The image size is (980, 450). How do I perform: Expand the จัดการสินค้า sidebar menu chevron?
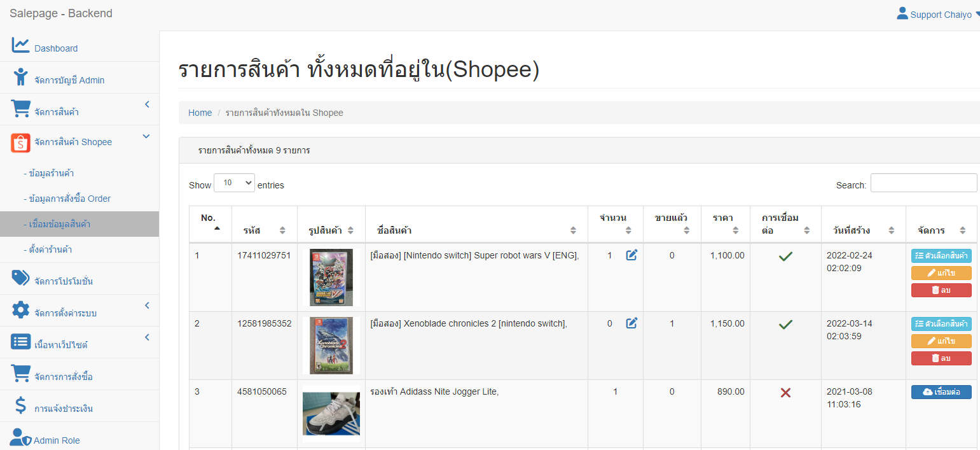[147, 104]
